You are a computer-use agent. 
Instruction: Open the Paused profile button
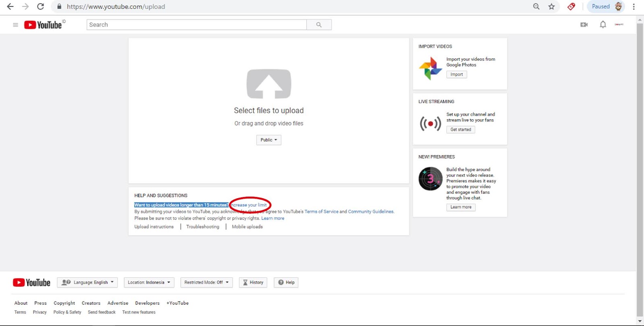point(606,6)
